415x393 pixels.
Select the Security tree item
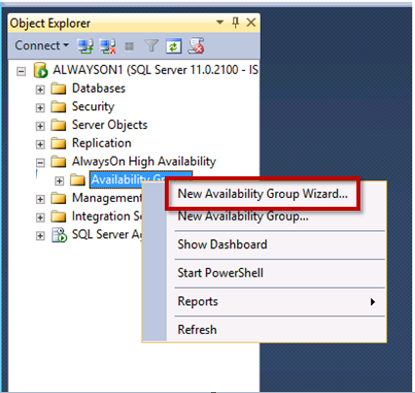tap(93, 107)
